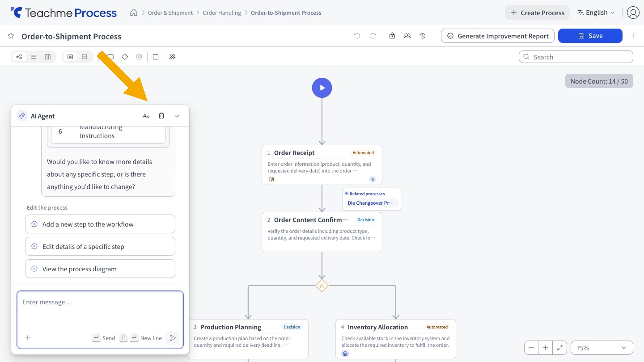
Task: Open the more options kebab menu
Action: point(633,36)
